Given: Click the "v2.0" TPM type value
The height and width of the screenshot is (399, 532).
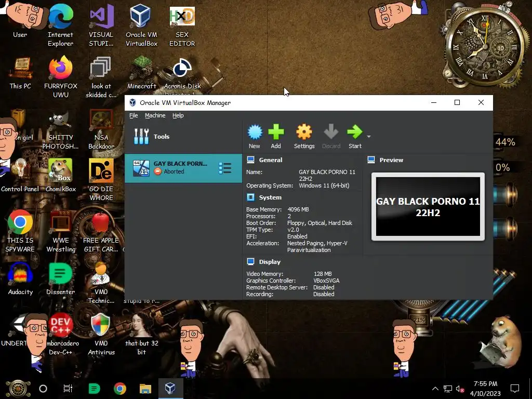Looking at the screenshot, I should point(293,230).
